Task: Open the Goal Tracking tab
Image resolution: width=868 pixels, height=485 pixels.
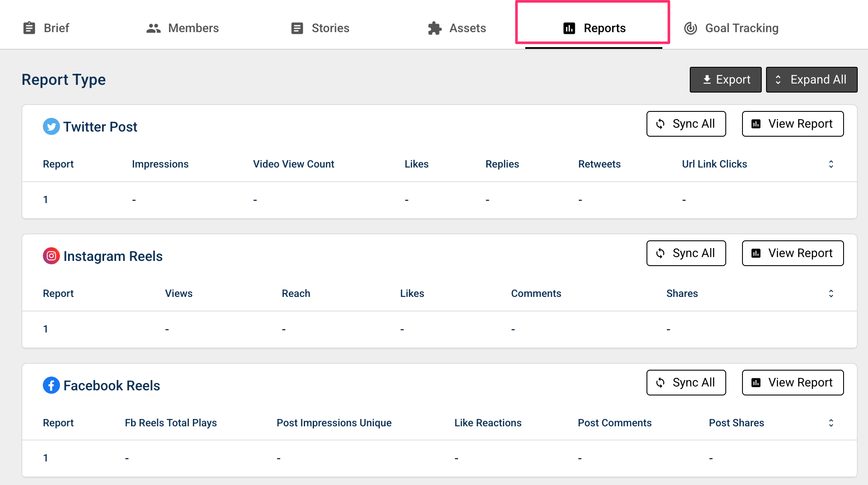Action: 731,28
